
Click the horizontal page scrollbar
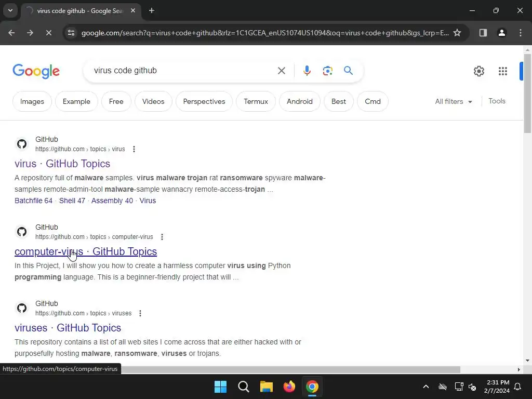tap(290, 369)
